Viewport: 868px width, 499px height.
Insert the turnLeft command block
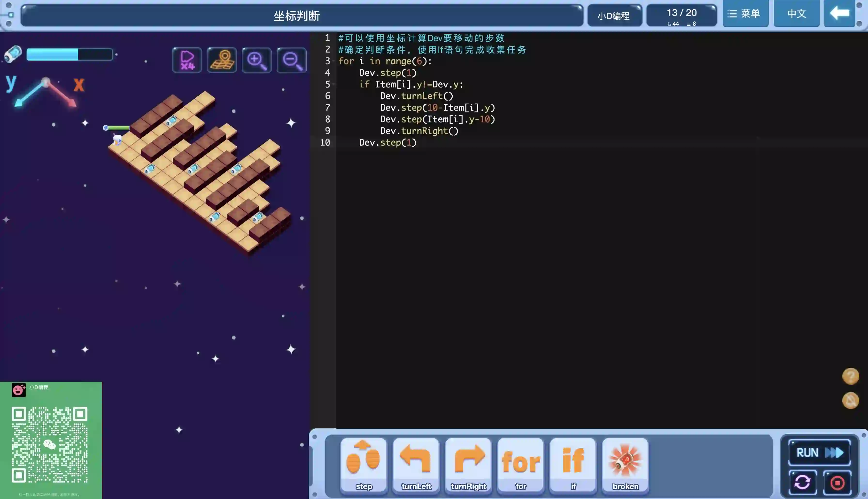click(x=416, y=464)
